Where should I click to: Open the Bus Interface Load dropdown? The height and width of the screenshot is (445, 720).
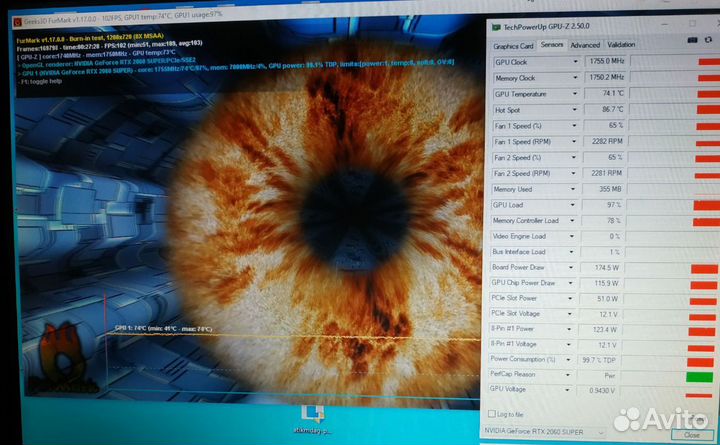(571, 252)
